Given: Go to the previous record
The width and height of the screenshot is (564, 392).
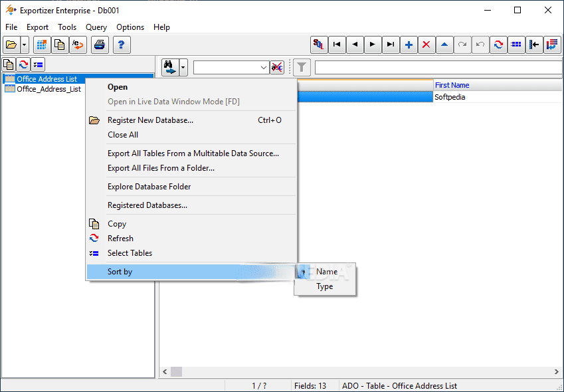Looking at the screenshot, I should [x=355, y=45].
